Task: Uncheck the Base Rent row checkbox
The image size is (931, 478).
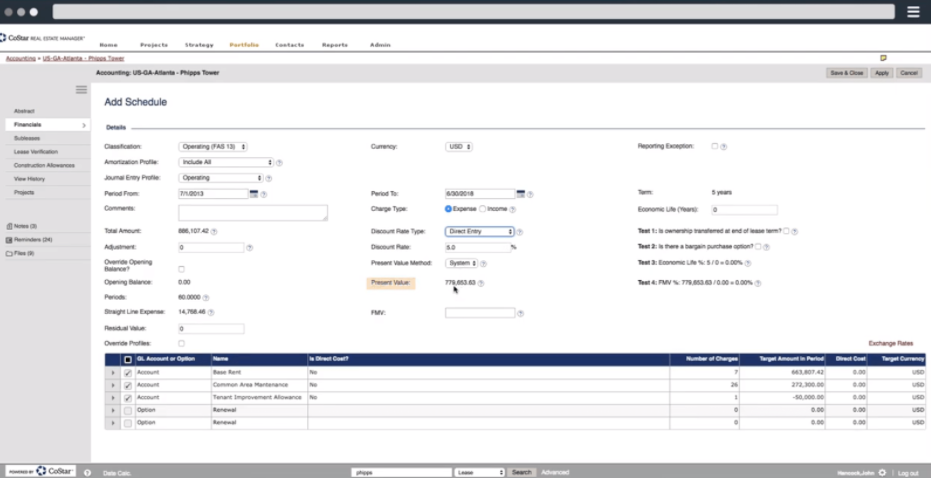Action: coord(127,372)
